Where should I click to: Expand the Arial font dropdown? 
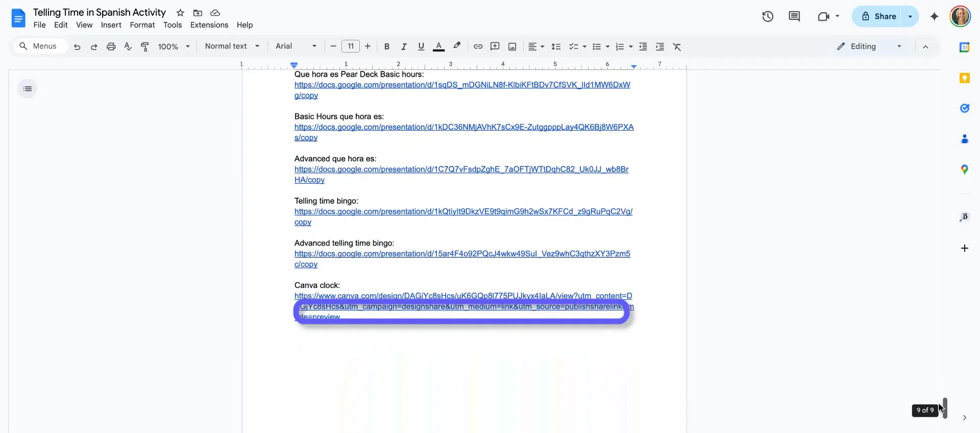coord(296,46)
